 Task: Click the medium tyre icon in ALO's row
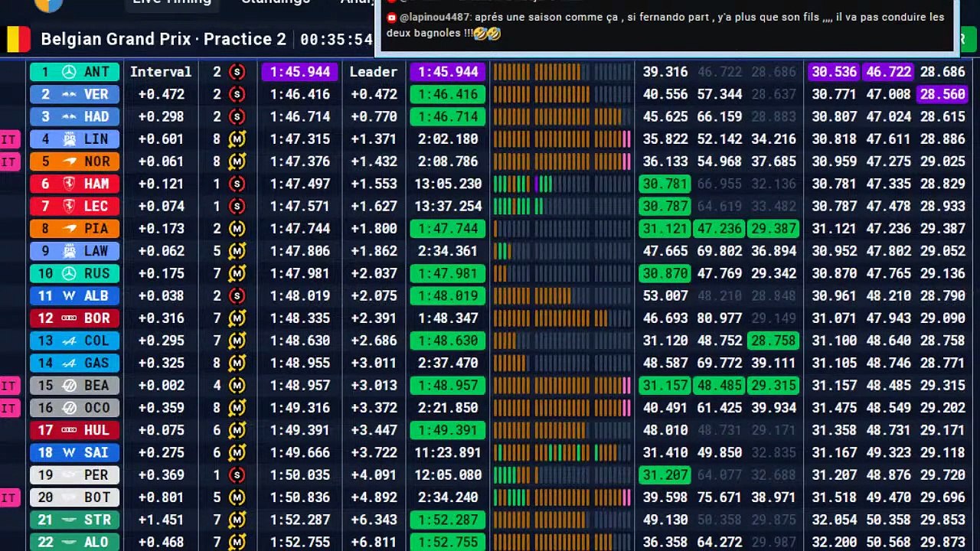[237, 542]
